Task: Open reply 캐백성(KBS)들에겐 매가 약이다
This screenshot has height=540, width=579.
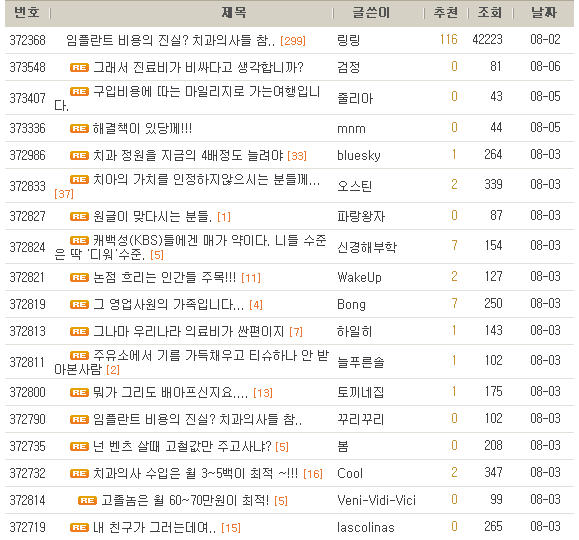Action: (190, 247)
